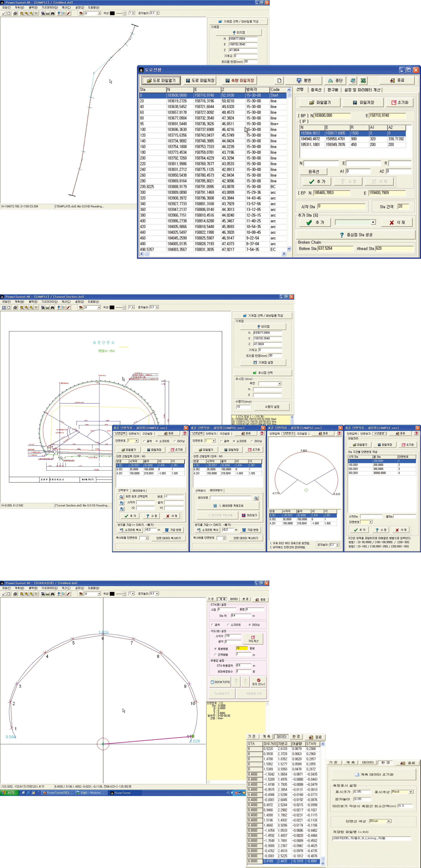The image size is (421, 868).
Task: Click the magnifier icon beside 화면 원호 선택입력
Action: click(x=121, y=497)
